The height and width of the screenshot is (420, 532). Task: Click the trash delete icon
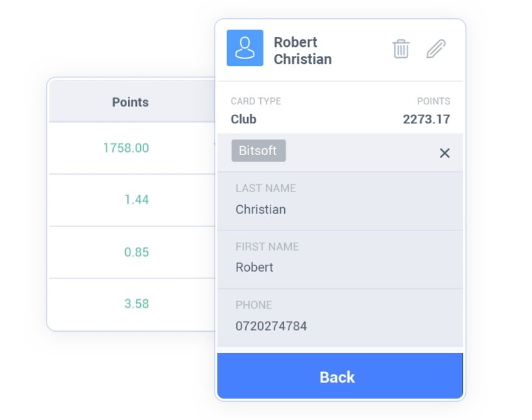[x=401, y=49]
